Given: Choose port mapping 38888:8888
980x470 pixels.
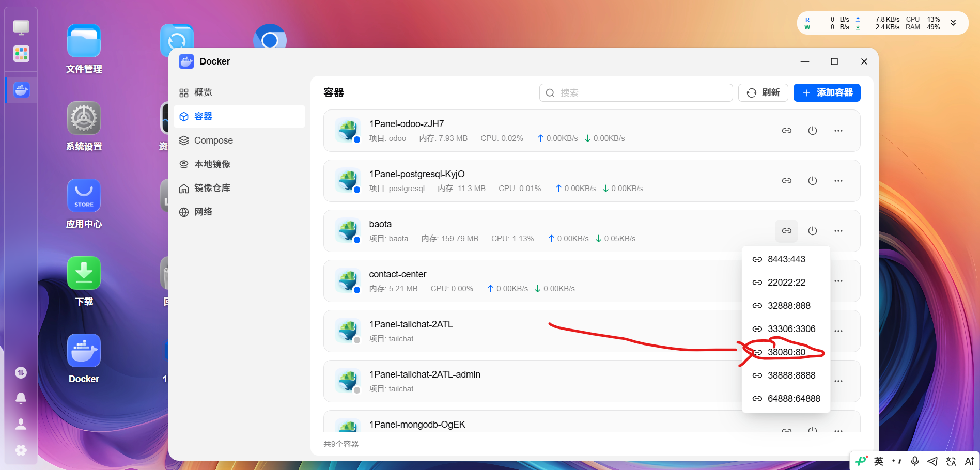Looking at the screenshot, I should pyautogui.click(x=786, y=375).
